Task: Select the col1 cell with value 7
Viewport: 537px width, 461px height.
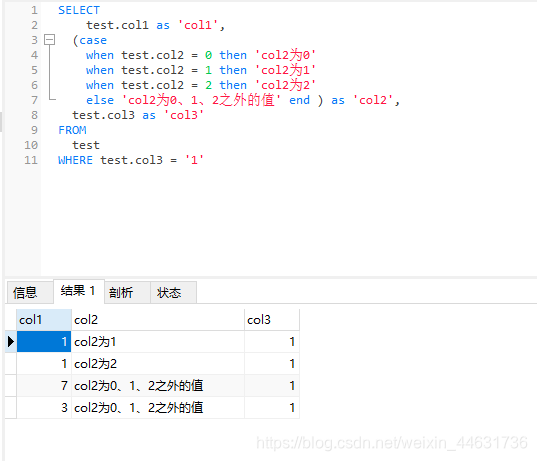Action: click(x=44, y=385)
